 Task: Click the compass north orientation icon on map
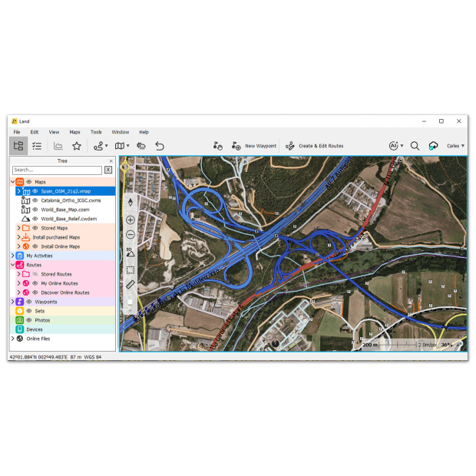pyautogui.click(x=131, y=202)
